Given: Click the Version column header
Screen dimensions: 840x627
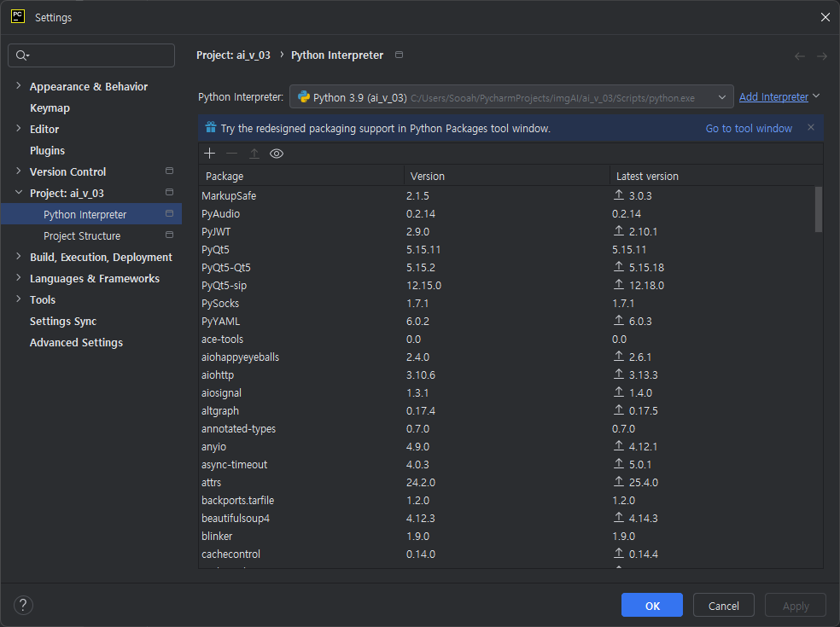Looking at the screenshot, I should [507, 176].
